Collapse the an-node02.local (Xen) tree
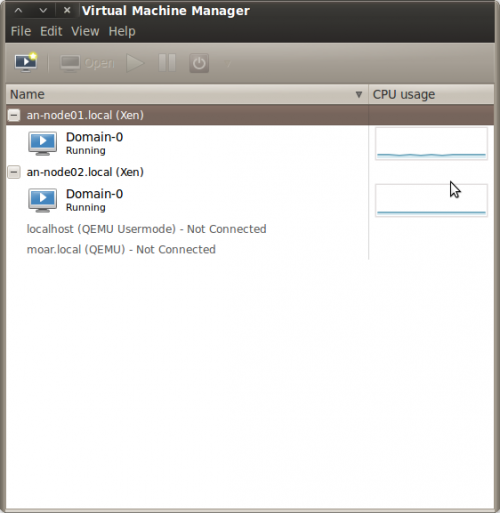This screenshot has width=500, height=513. coord(14,172)
